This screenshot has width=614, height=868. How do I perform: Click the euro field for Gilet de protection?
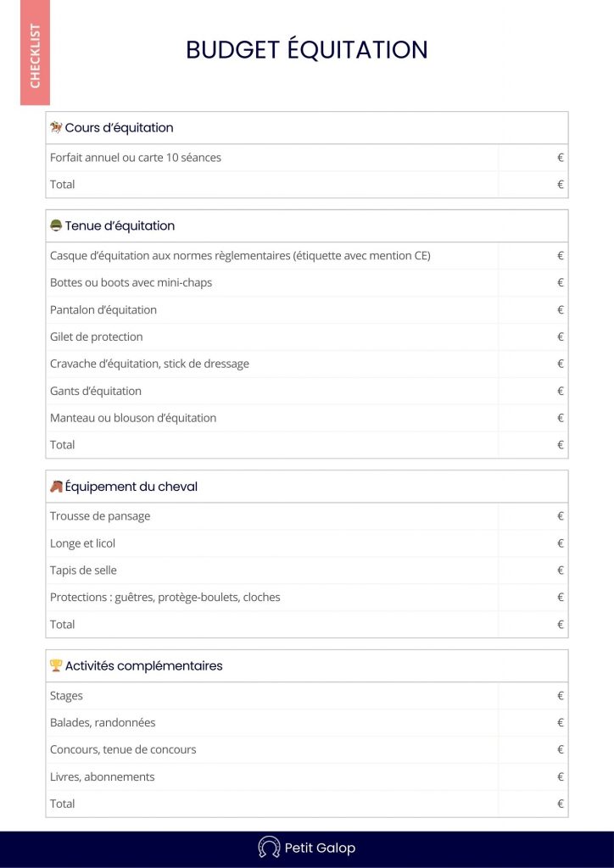pos(533,337)
